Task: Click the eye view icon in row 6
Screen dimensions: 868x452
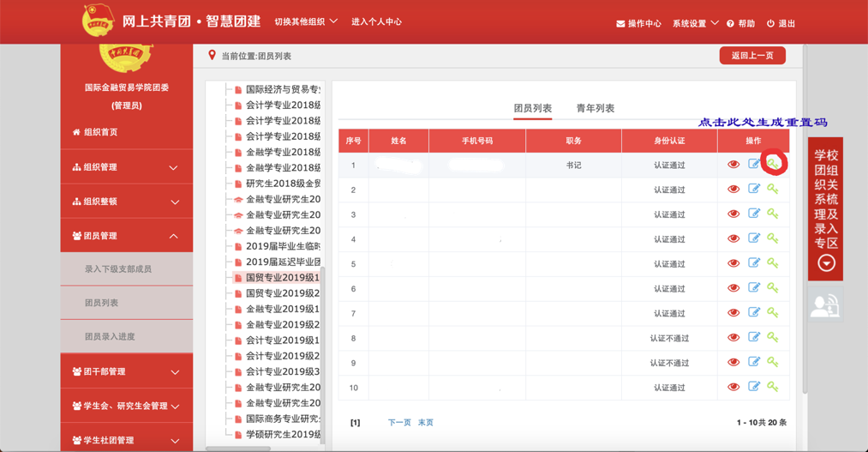Action: 733,289
